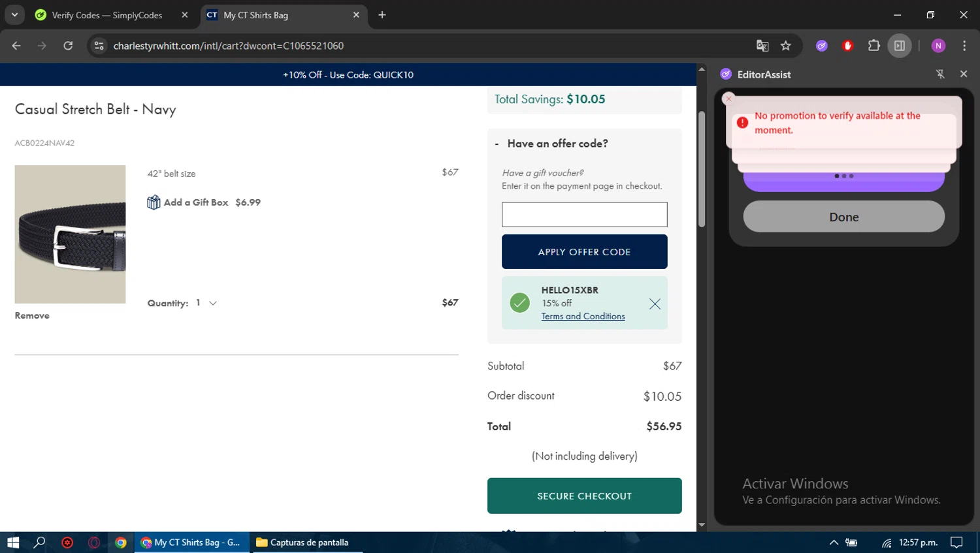Remove the belt from the bag

pos(32,315)
